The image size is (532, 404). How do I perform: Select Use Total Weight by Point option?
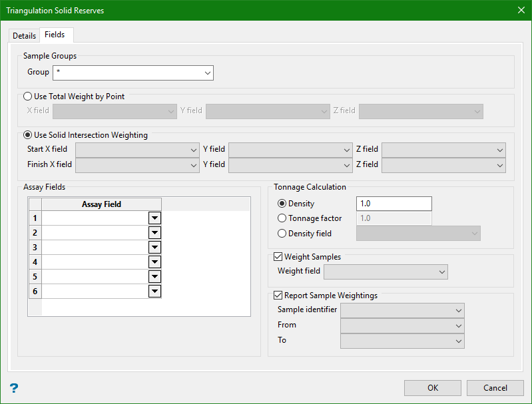[x=28, y=97]
